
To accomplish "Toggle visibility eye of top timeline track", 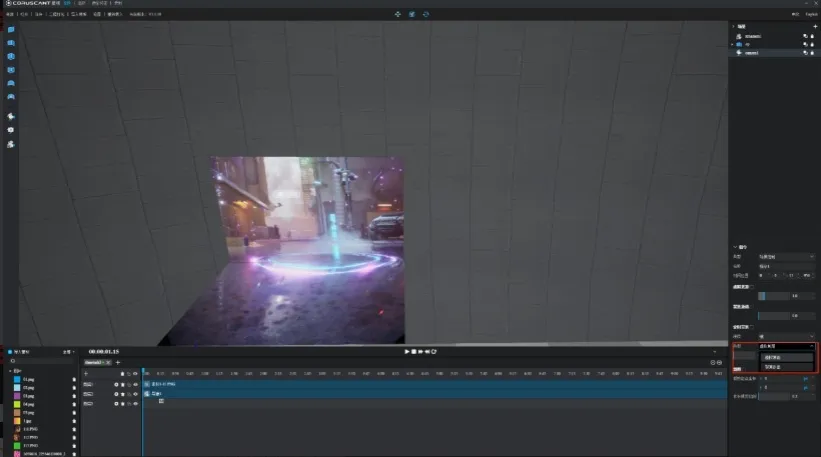I will coord(136,385).
